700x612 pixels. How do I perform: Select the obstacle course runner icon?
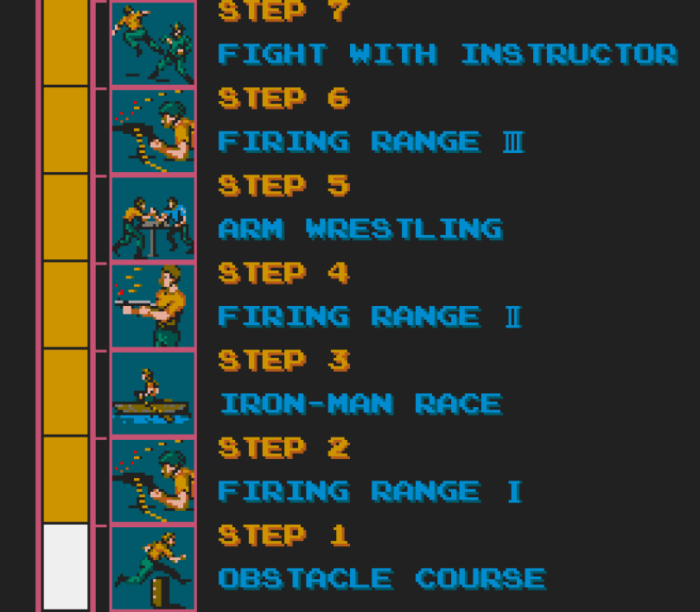pyautogui.click(x=153, y=568)
